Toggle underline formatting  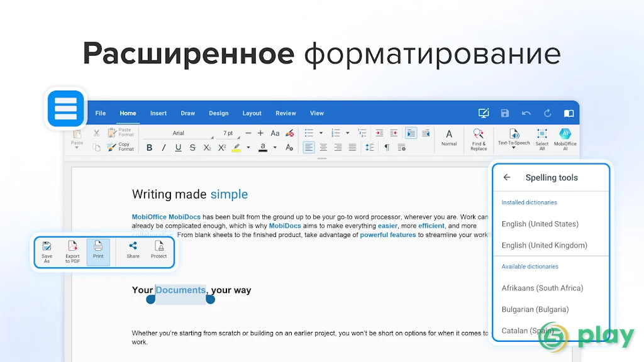tap(178, 148)
